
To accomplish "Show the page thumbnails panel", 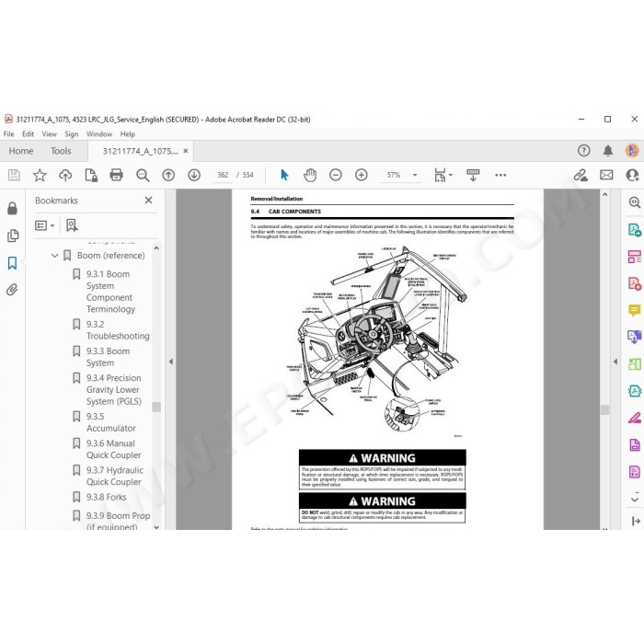I will [13, 236].
